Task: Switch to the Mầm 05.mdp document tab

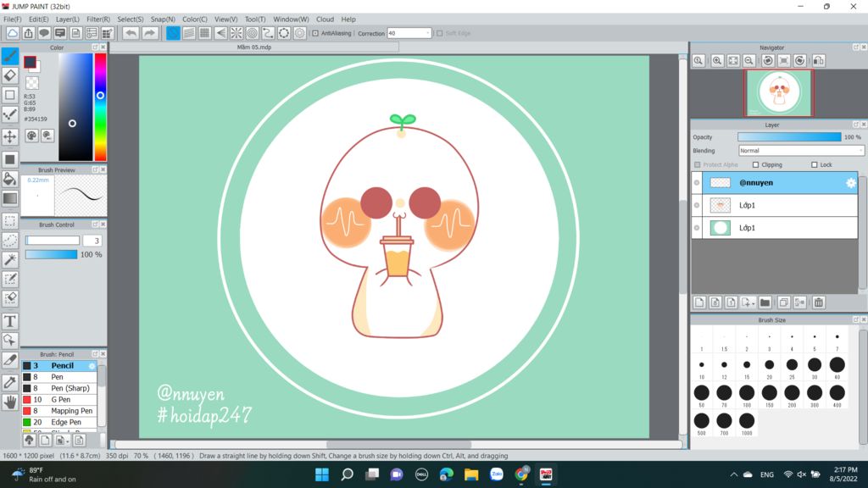Action: click(x=254, y=47)
